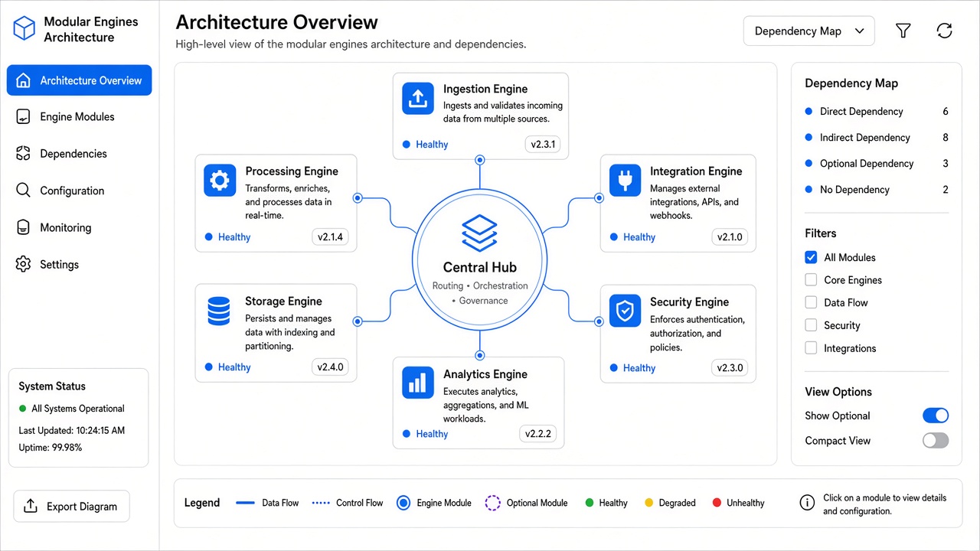Screen dimensions: 980x551
Task: Click the Analytics Engine bar chart icon
Action: click(x=417, y=383)
